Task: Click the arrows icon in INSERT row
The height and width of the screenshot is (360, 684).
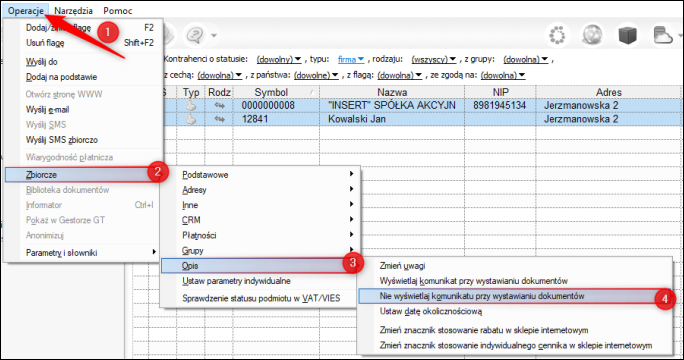Action: click(x=219, y=106)
